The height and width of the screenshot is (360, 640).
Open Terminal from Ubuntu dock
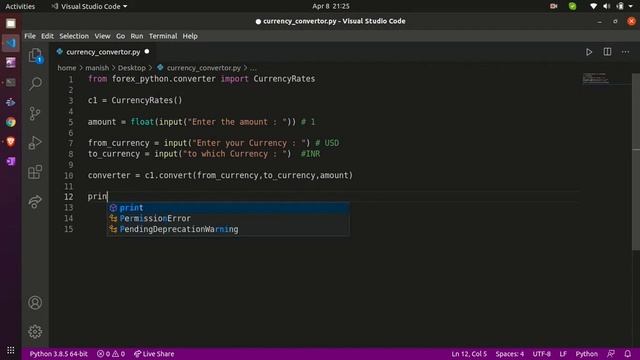pos(11,82)
